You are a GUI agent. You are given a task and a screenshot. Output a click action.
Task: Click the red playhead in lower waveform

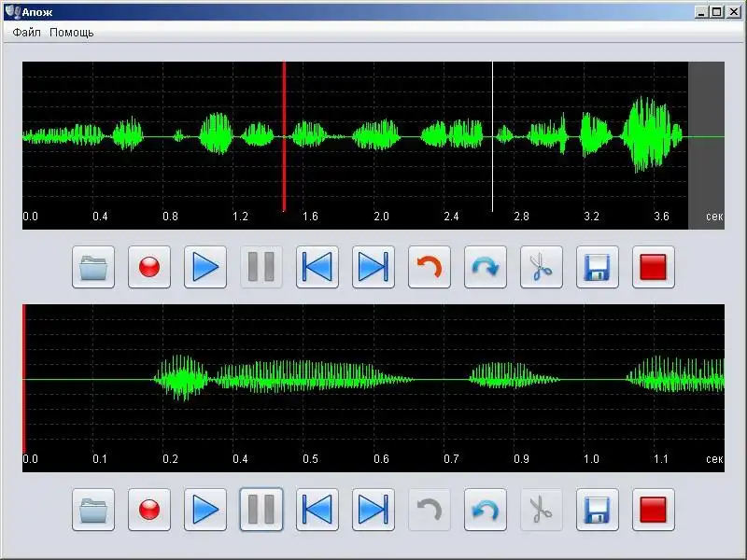click(x=24, y=379)
